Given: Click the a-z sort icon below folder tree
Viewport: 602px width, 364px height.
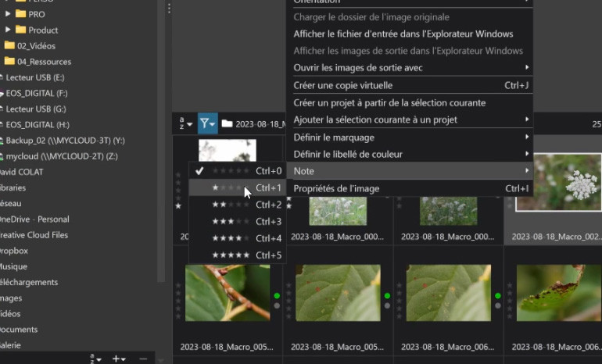Looking at the screenshot, I should [x=95, y=359].
